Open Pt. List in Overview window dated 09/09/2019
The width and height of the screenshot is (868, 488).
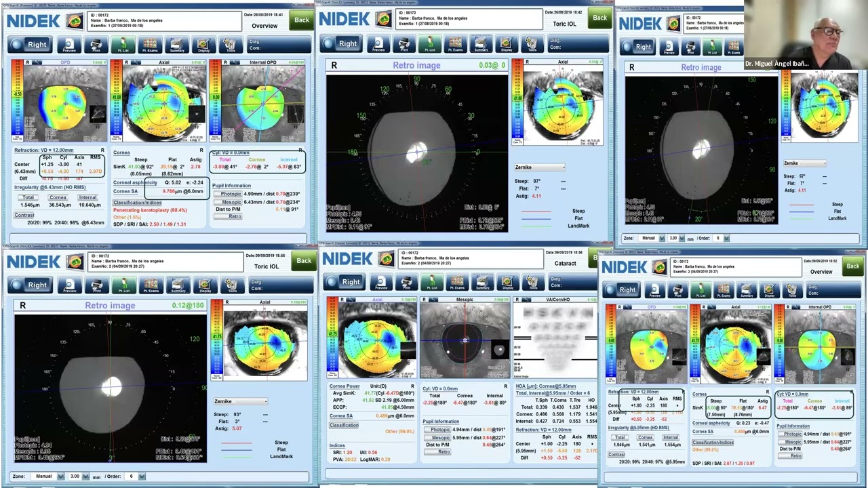pyautogui.click(x=701, y=290)
